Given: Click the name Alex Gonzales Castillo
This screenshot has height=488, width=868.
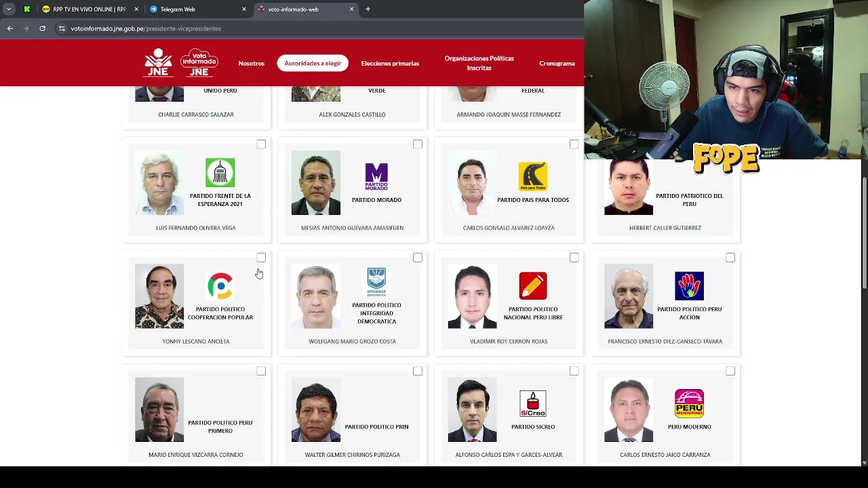Looking at the screenshot, I should (x=352, y=115).
